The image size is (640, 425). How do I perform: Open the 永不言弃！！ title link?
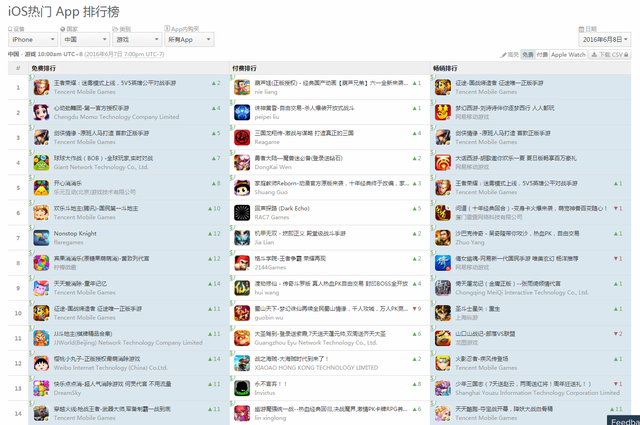click(271, 384)
